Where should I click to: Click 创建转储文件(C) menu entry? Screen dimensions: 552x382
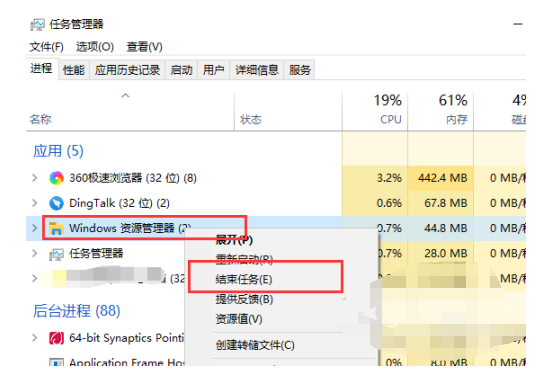click(255, 345)
